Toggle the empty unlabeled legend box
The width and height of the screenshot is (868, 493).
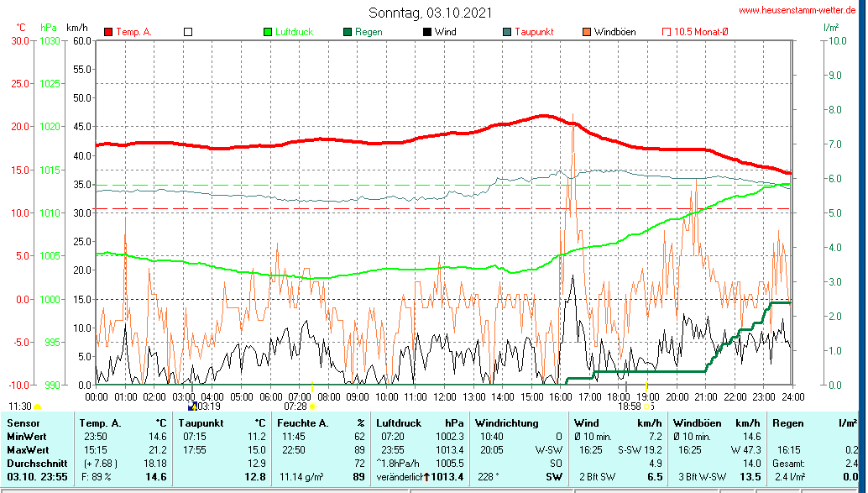[x=188, y=32]
